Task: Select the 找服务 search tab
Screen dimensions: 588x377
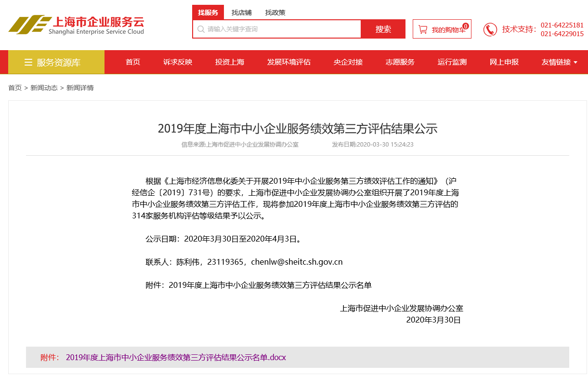Action: pos(208,13)
